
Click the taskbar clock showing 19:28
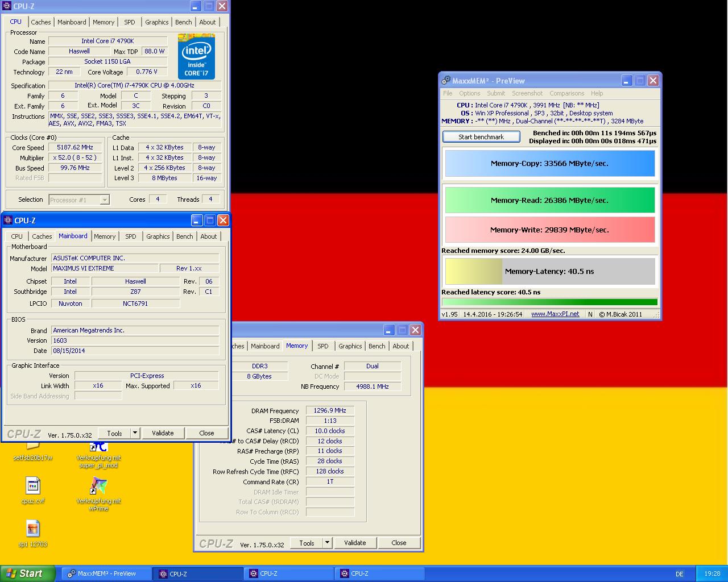(x=712, y=574)
